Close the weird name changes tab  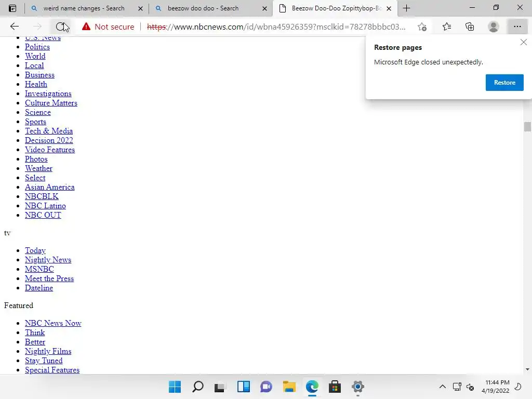[140, 8]
